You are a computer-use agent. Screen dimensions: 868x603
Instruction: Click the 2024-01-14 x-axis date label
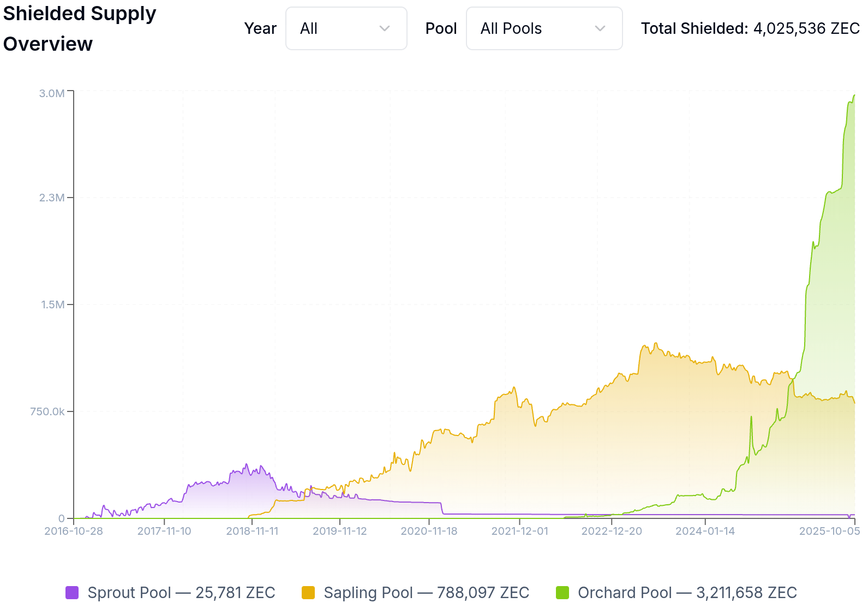point(705,532)
